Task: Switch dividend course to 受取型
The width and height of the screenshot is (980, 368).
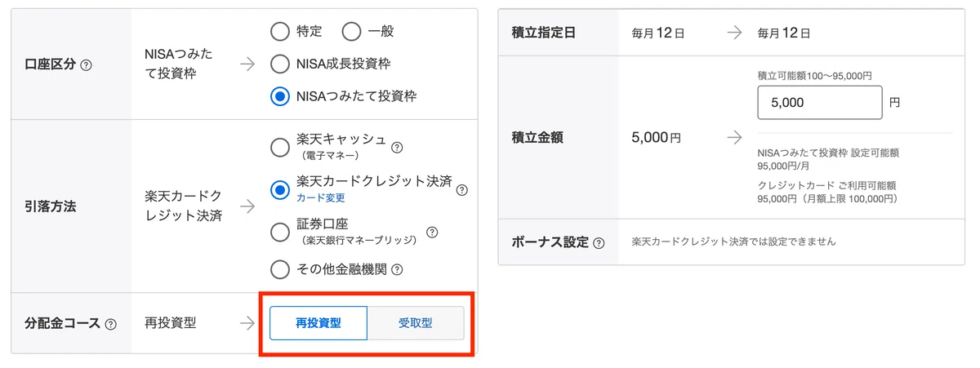Action: pos(416,323)
